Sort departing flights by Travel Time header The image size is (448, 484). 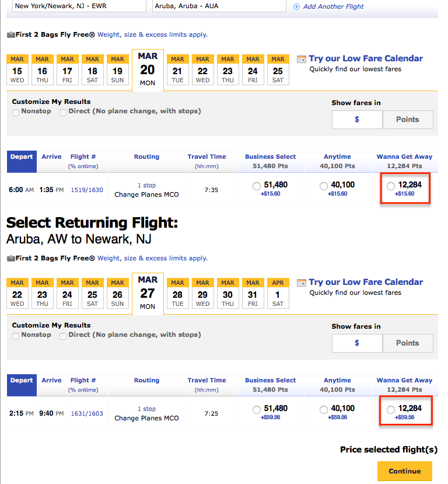click(x=206, y=156)
